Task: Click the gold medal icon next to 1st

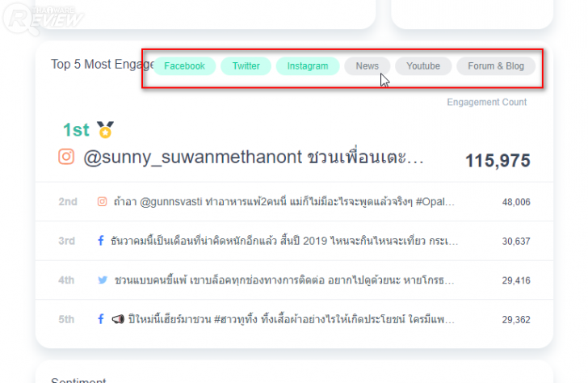Action: pos(105,130)
